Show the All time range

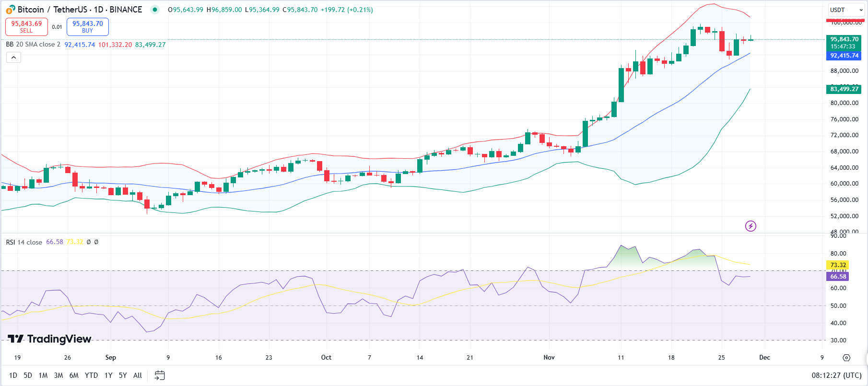(x=138, y=375)
